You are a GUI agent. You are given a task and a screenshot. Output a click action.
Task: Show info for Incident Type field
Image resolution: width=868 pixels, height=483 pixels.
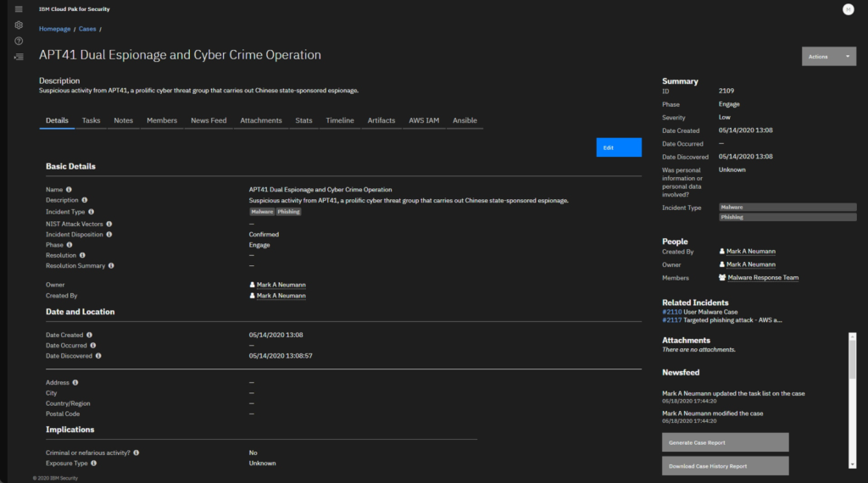[x=91, y=212]
